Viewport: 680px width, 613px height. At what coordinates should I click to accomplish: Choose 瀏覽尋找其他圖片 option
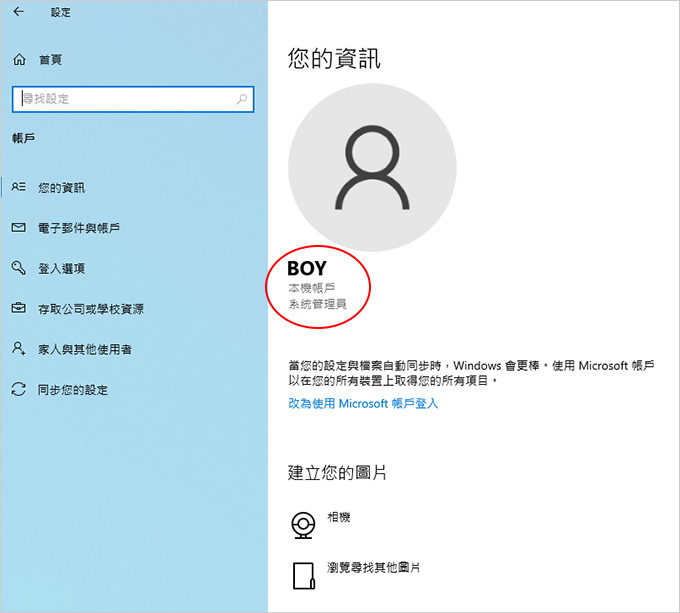tap(373, 567)
